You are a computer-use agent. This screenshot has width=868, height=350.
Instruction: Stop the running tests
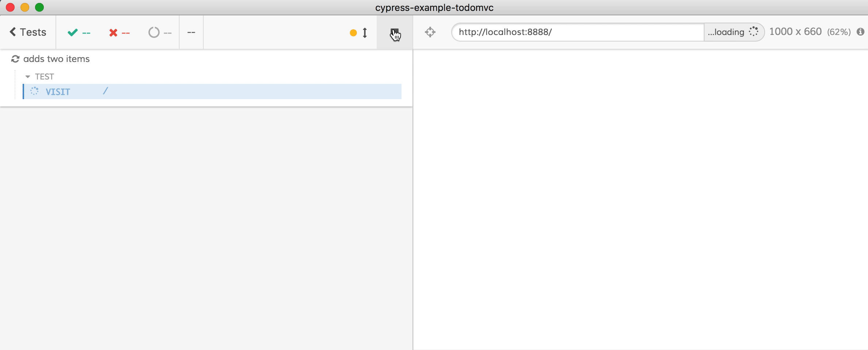click(395, 32)
